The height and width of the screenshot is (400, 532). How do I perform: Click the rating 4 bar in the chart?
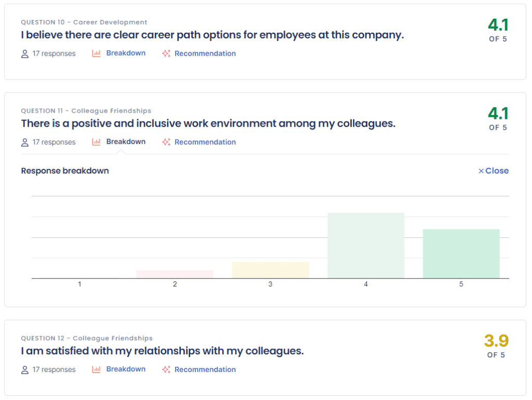366,245
